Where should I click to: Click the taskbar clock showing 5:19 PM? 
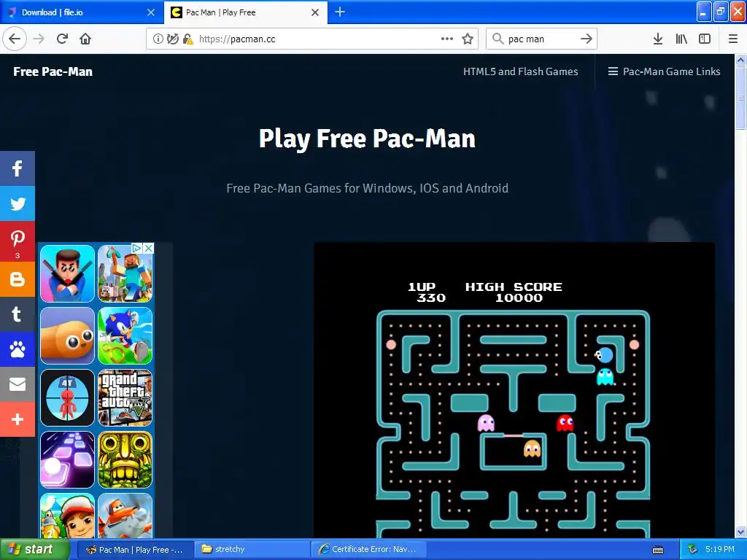tap(720, 550)
